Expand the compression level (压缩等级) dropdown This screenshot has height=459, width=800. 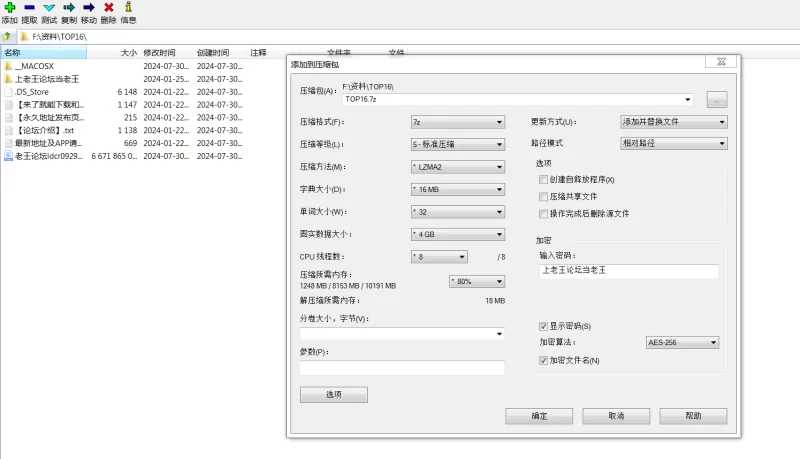click(457, 144)
